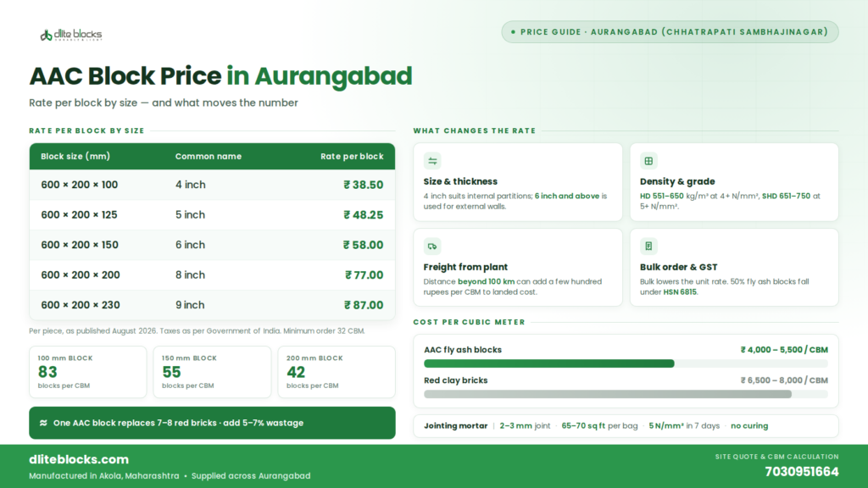Viewport: 868px width, 488px height.
Task: Click the AAC fly ash blocks label
Action: pyautogui.click(x=463, y=350)
